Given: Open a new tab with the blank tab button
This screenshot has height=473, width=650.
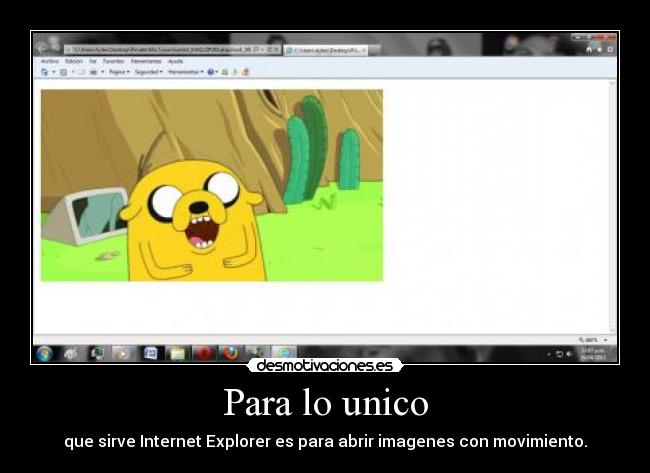Looking at the screenshot, I should (375, 51).
